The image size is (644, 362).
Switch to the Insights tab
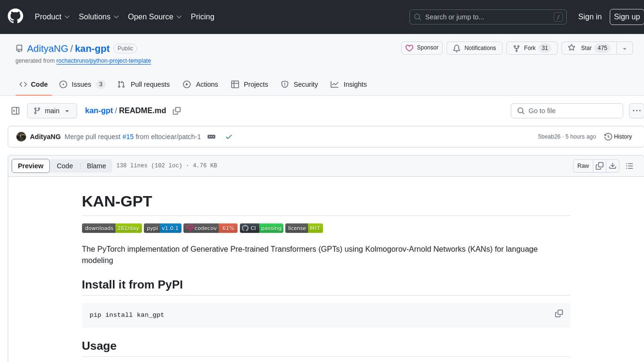[x=349, y=84]
